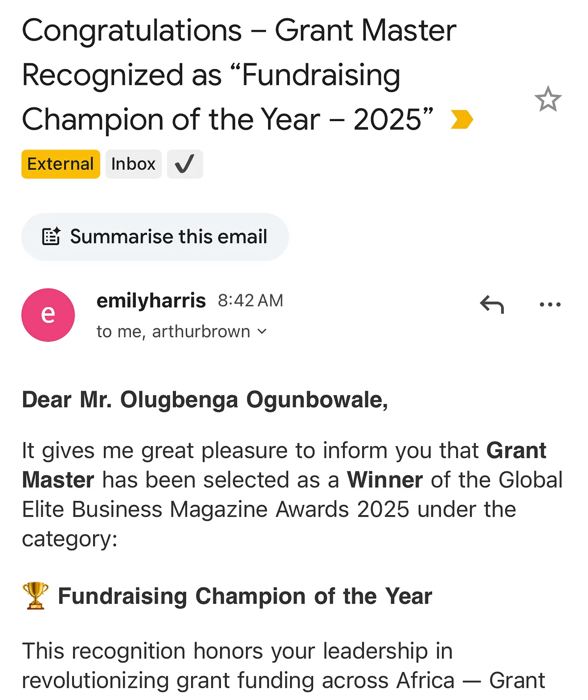Select the 'Dear Mr. Olugbenga Ogunbowale' greeting
Image resolution: width=588 pixels, height=700 pixels.
point(205,400)
